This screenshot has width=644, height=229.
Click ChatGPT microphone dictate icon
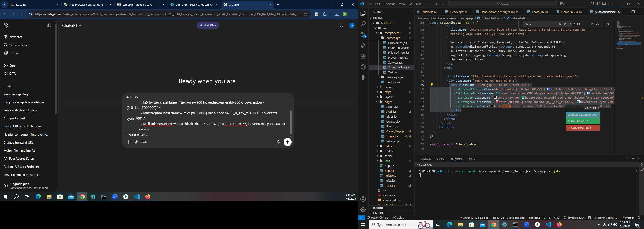tap(278, 142)
